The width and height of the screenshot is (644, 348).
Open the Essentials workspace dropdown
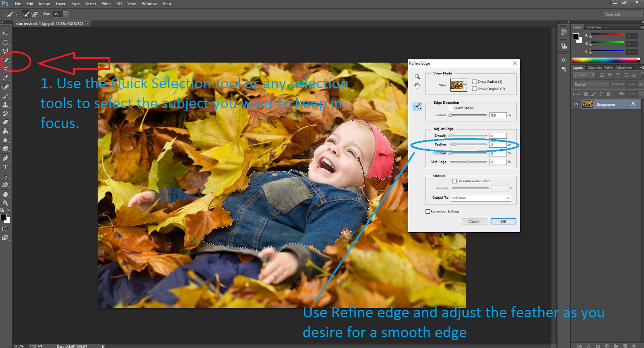pos(623,14)
